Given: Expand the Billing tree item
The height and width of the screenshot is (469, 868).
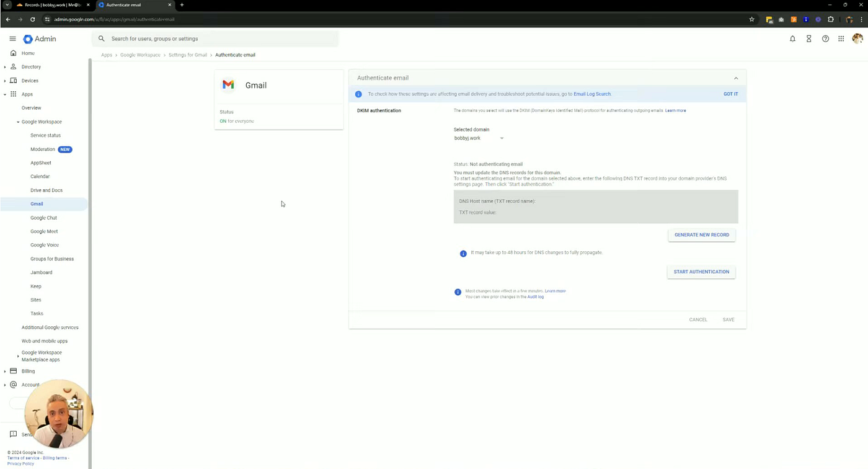Looking at the screenshot, I should pos(5,372).
